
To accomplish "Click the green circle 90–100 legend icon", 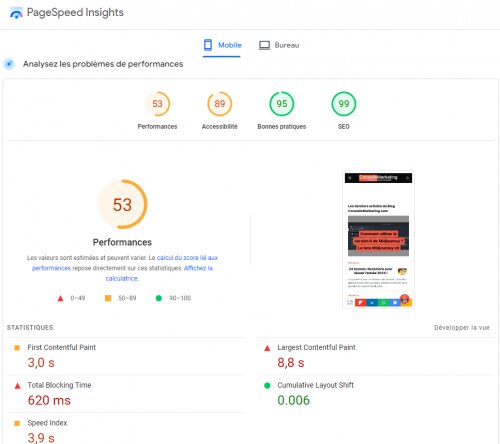I will pyautogui.click(x=159, y=298).
